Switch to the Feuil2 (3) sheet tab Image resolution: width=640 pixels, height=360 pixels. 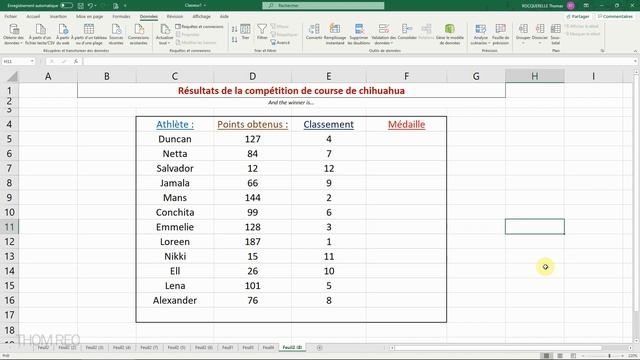pos(94,348)
